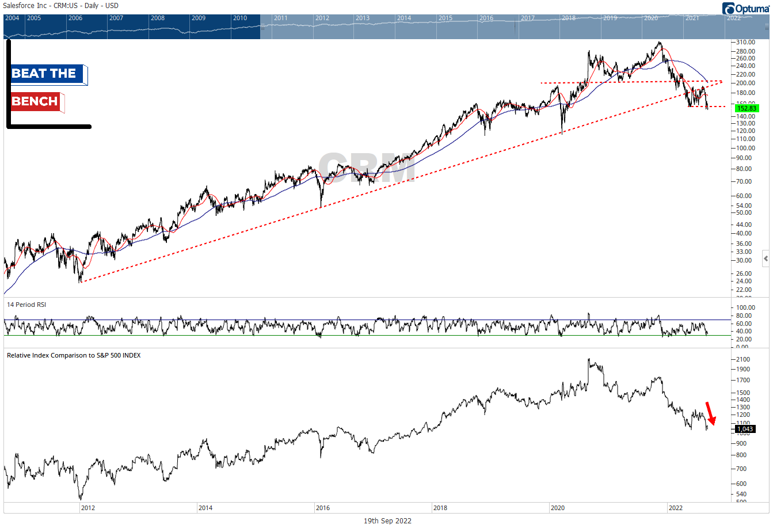This screenshot has height=532, width=773.
Task: Select 2004 in the navigator timeline
Action: coord(12,18)
